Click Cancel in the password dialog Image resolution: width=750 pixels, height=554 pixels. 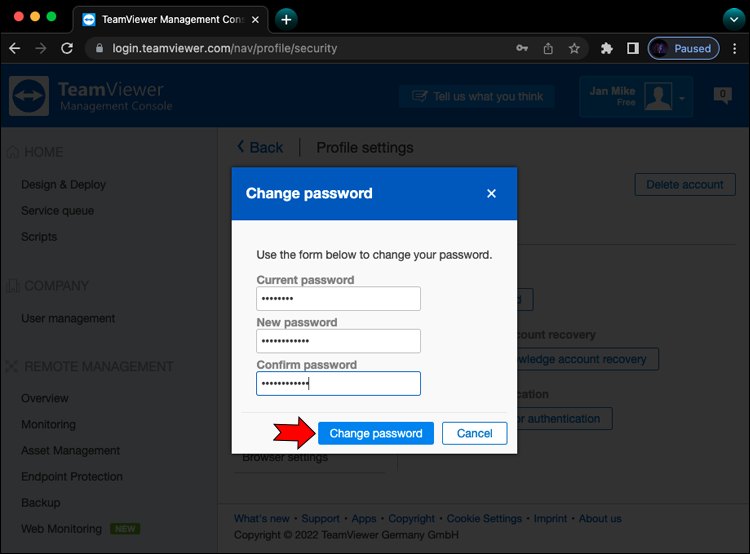[x=474, y=433]
